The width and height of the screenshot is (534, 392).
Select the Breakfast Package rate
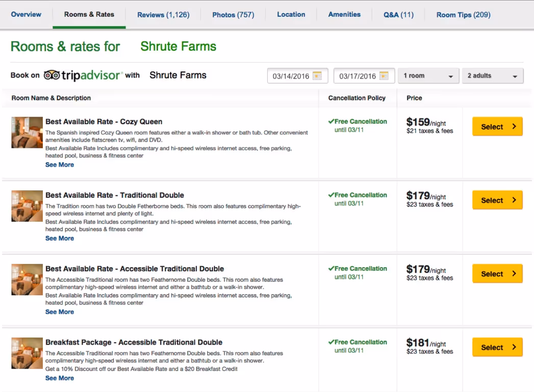click(497, 347)
